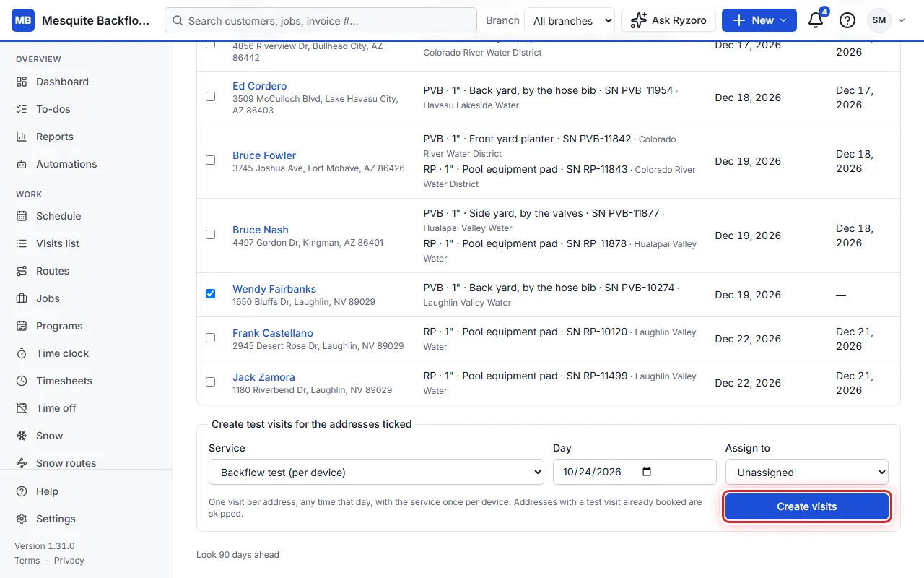
Task: Expand the New button menu
Action: tap(759, 20)
